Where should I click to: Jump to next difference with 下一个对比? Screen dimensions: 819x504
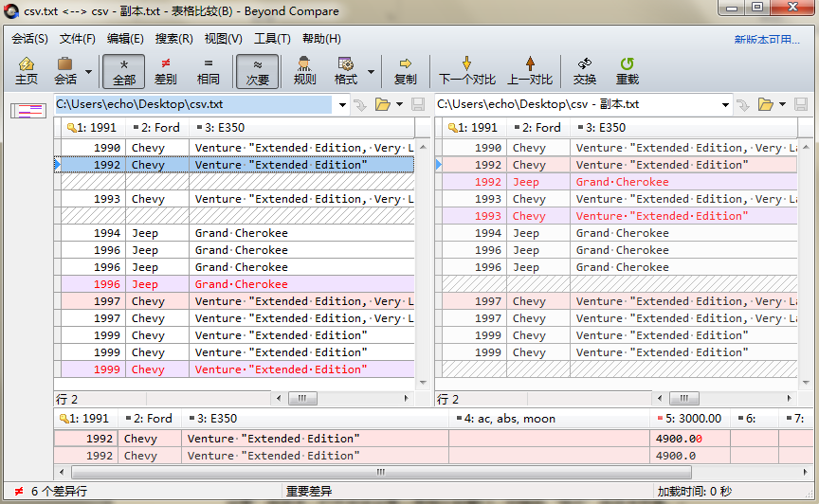(x=466, y=71)
